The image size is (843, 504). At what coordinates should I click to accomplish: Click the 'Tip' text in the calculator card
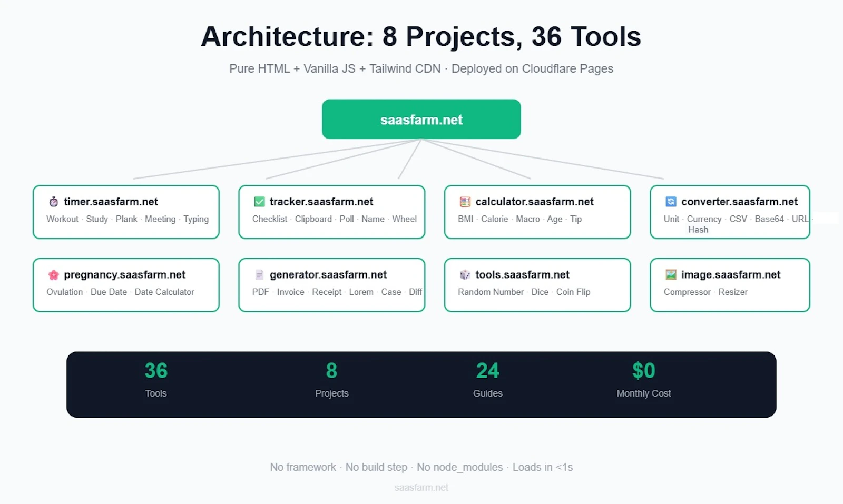tap(576, 219)
